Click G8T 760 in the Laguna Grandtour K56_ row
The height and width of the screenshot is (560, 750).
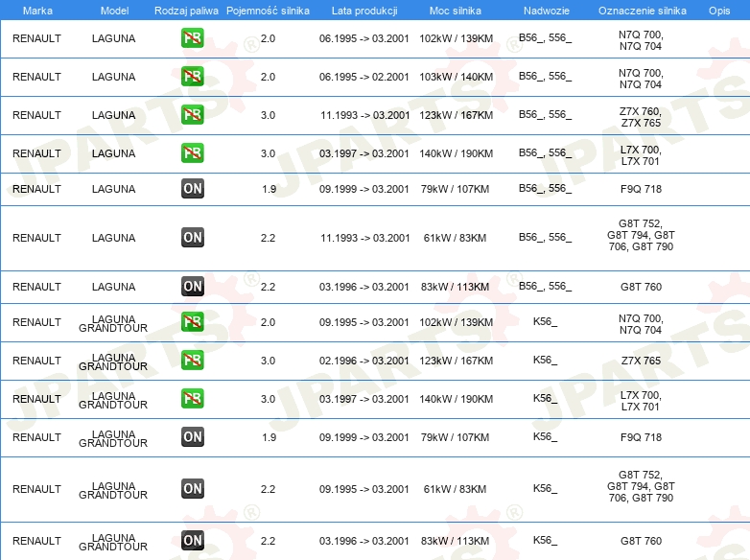click(641, 541)
